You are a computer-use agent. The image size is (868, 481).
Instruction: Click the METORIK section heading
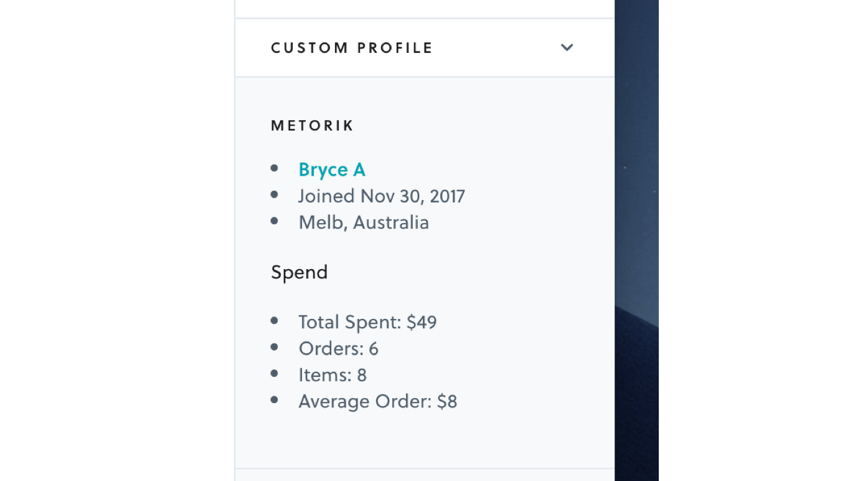click(x=312, y=126)
